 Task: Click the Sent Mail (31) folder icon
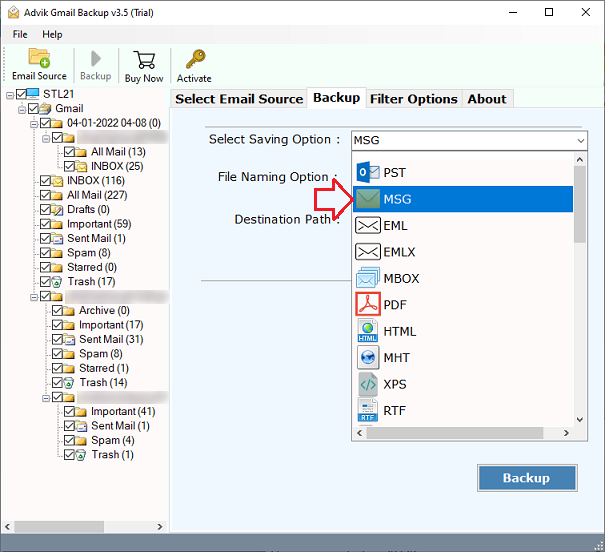[x=69, y=339]
